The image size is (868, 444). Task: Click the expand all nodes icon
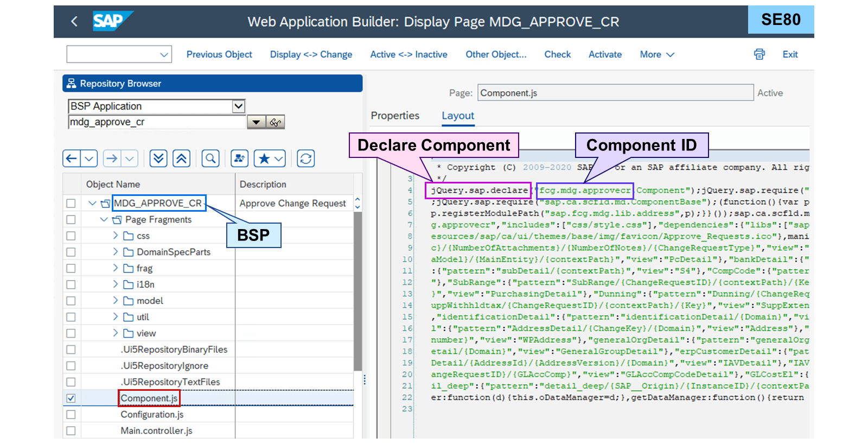click(x=158, y=158)
